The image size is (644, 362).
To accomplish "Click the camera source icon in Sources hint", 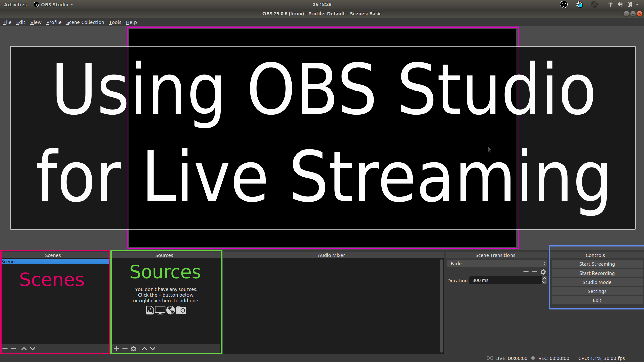I will click(x=181, y=310).
